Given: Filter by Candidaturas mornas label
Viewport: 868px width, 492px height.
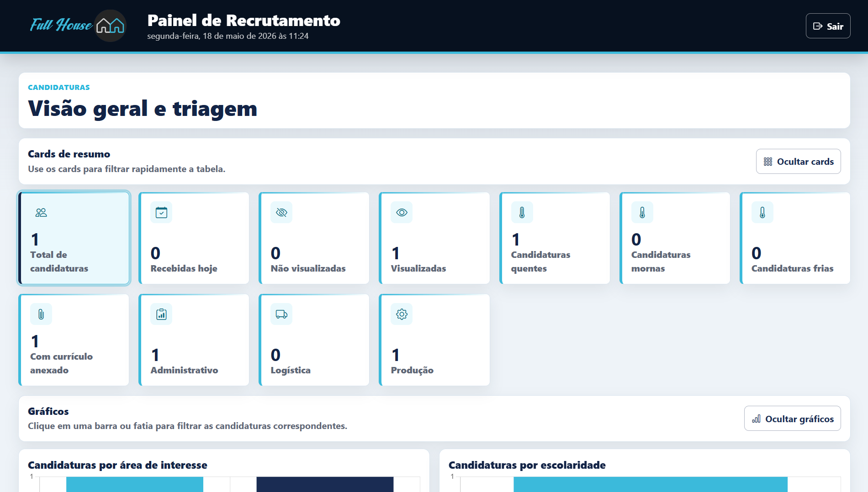Looking at the screenshot, I should [x=661, y=262].
